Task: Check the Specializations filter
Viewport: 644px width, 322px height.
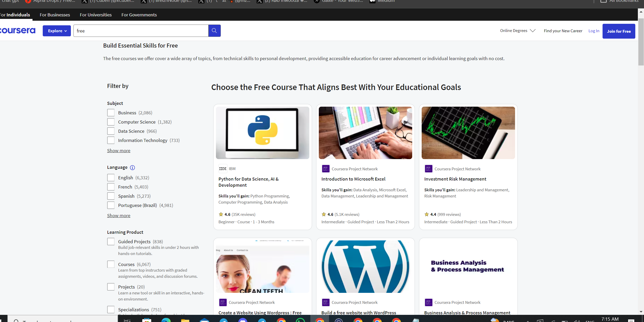Action: coord(111,310)
